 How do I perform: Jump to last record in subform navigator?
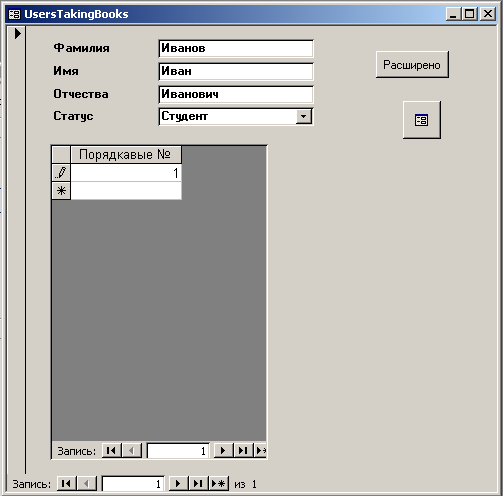(243, 451)
